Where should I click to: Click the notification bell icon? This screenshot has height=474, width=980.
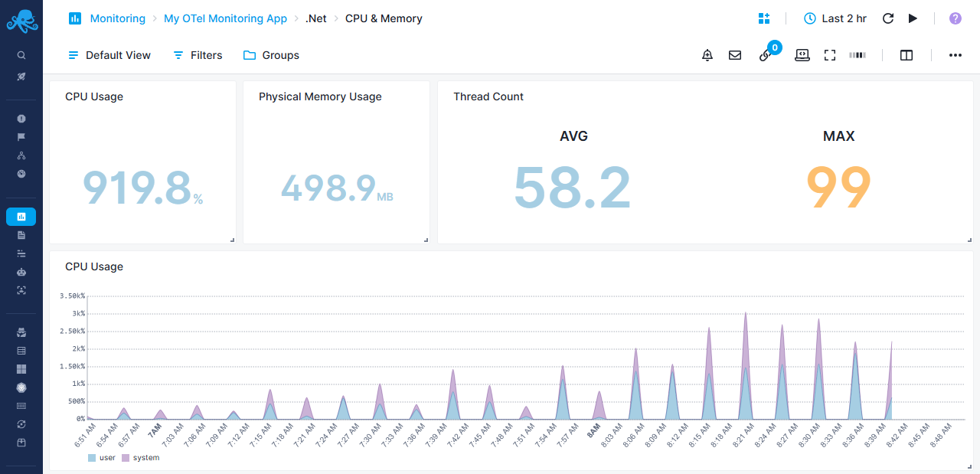(x=707, y=55)
